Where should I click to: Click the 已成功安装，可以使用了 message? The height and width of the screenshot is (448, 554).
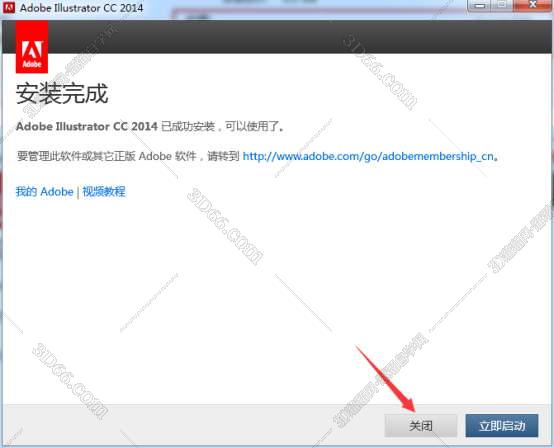tap(222, 126)
